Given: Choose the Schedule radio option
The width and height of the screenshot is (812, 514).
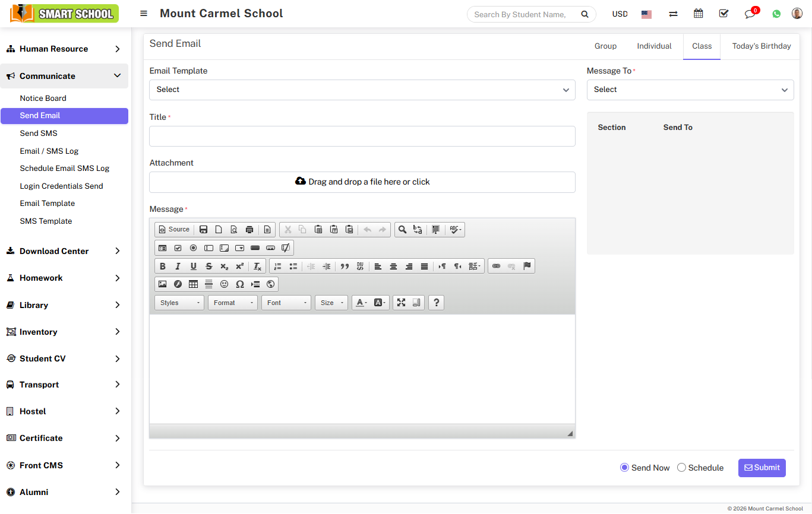Looking at the screenshot, I should pyautogui.click(x=682, y=468).
